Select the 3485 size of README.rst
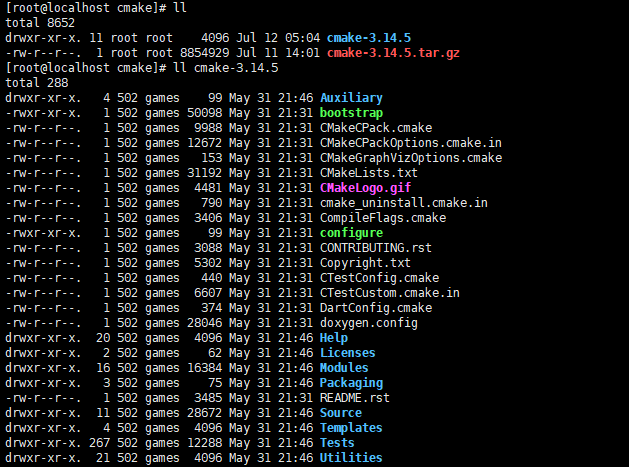629x467 pixels. (x=208, y=398)
